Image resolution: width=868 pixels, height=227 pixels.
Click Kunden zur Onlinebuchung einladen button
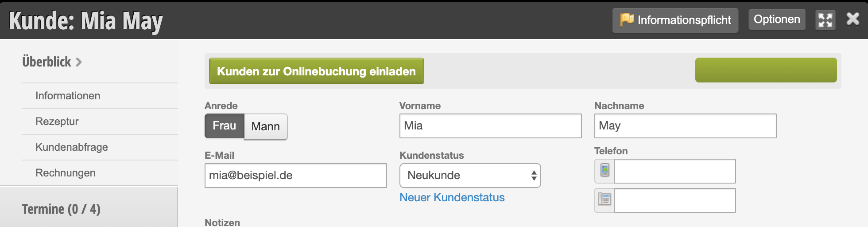[x=316, y=71]
